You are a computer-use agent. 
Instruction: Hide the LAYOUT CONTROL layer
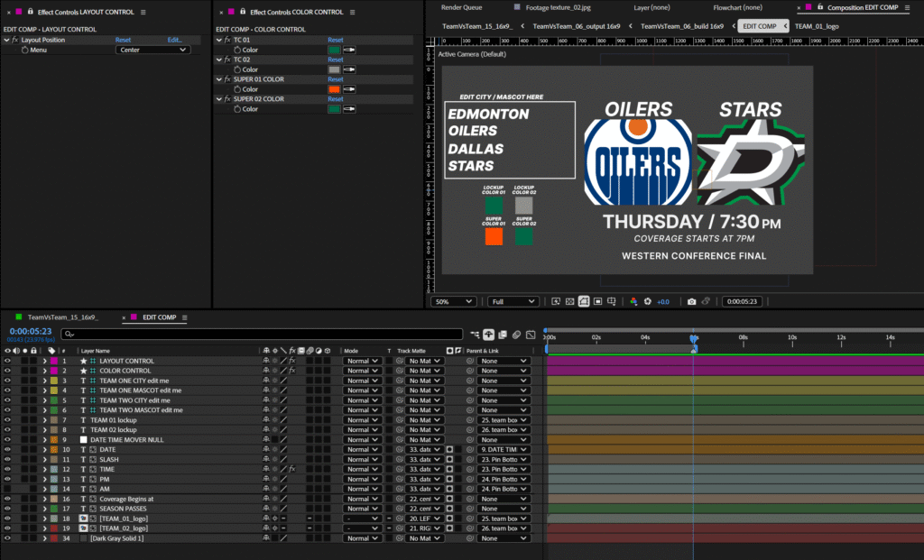7,361
